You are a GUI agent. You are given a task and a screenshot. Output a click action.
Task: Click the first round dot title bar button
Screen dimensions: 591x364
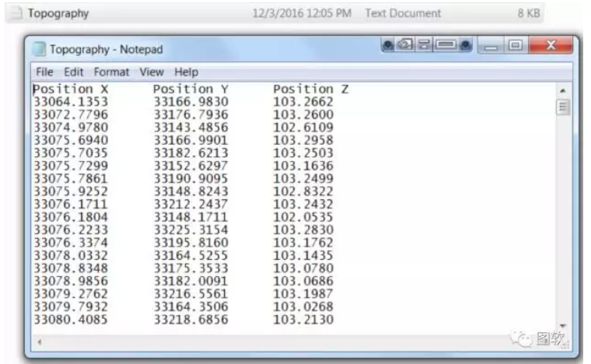tap(388, 46)
